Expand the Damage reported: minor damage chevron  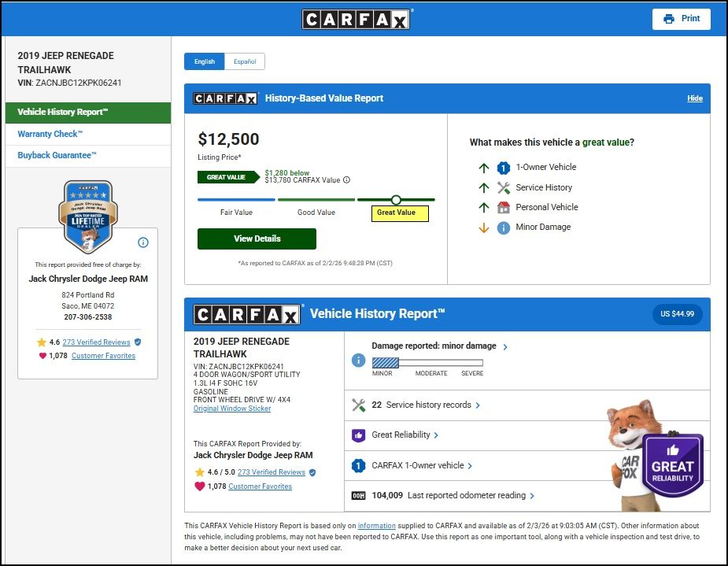[505, 346]
